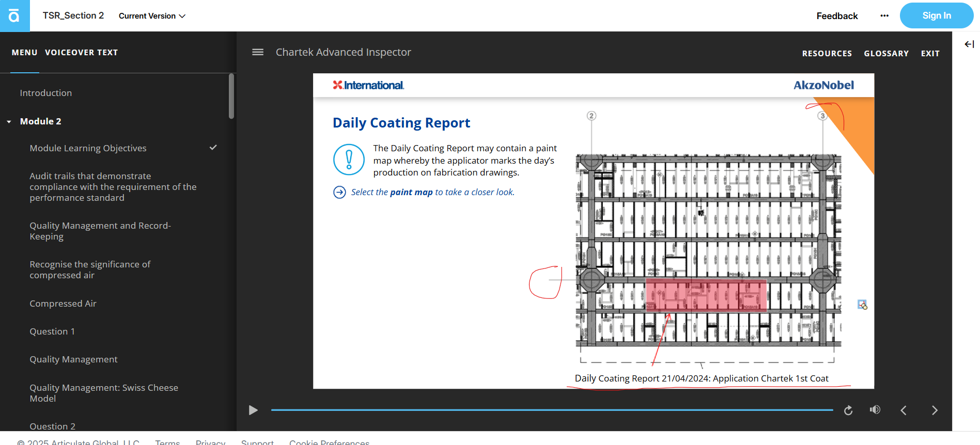Open the Terms footer link
This screenshot has height=445, width=980.
pyautogui.click(x=167, y=442)
